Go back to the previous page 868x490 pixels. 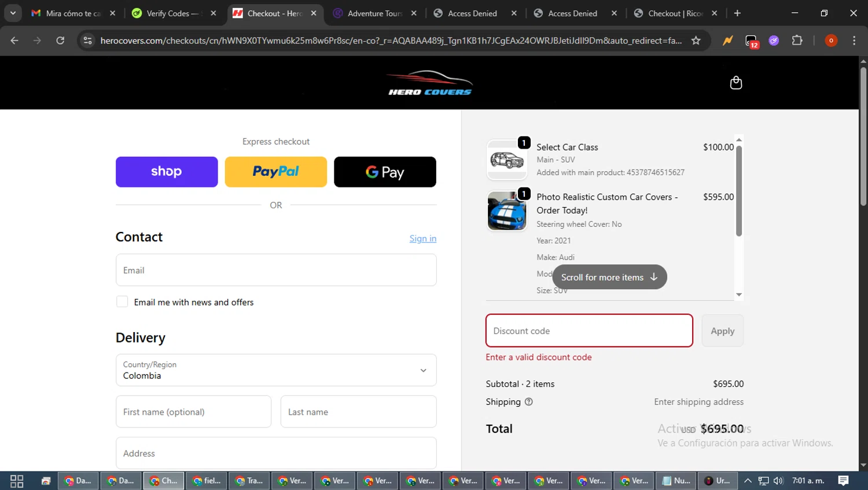pyautogui.click(x=14, y=40)
